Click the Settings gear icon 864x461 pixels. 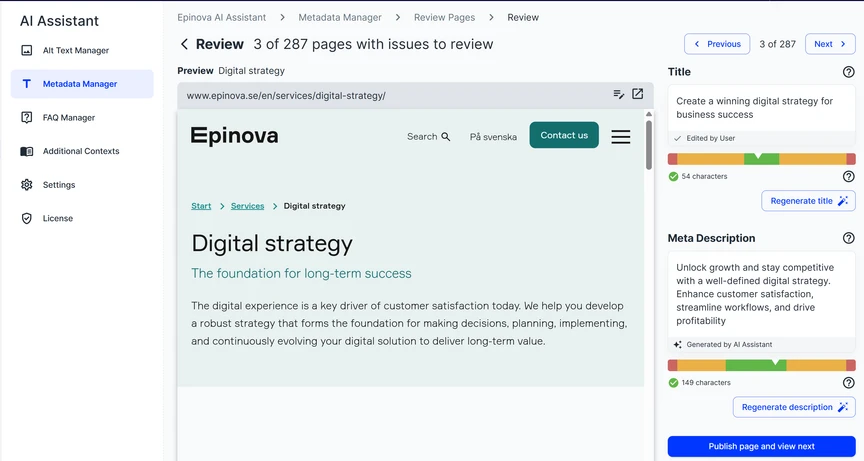26,185
